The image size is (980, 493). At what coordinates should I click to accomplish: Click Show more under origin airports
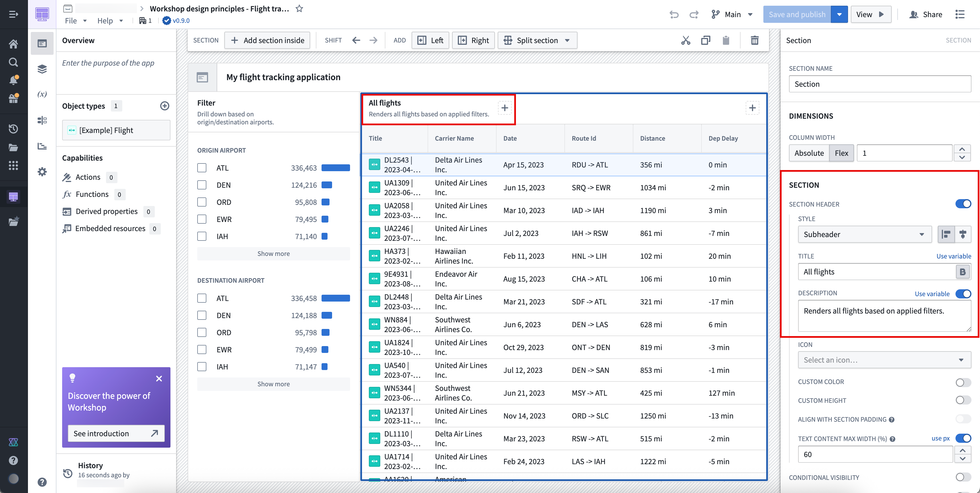(273, 253)
